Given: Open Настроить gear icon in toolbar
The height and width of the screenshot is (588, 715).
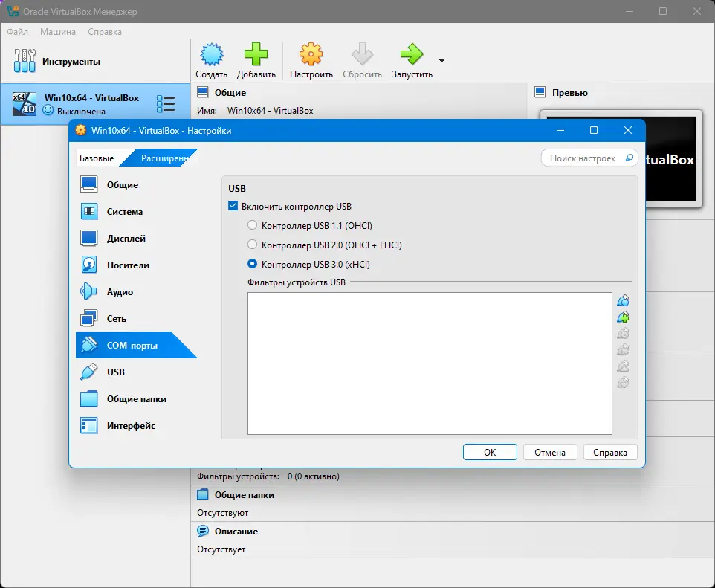Looking at the screenshot, I should point(311,55).
